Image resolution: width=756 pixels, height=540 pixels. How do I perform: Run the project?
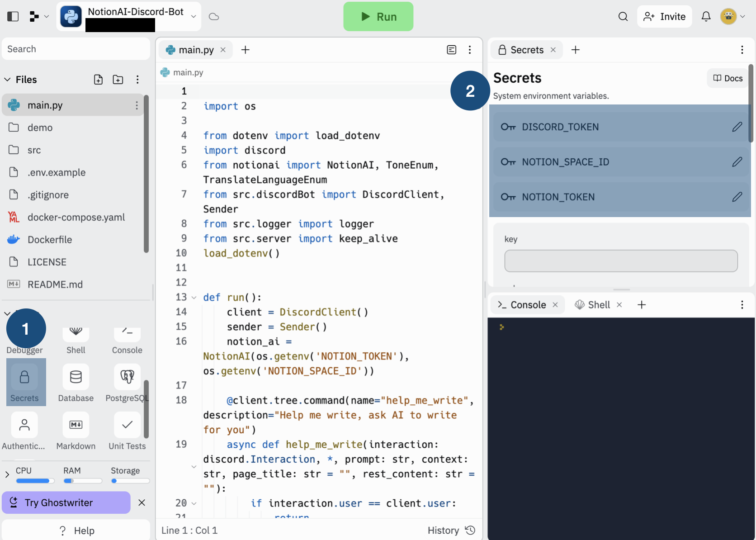pyautogui.click(x=378, y=17)
